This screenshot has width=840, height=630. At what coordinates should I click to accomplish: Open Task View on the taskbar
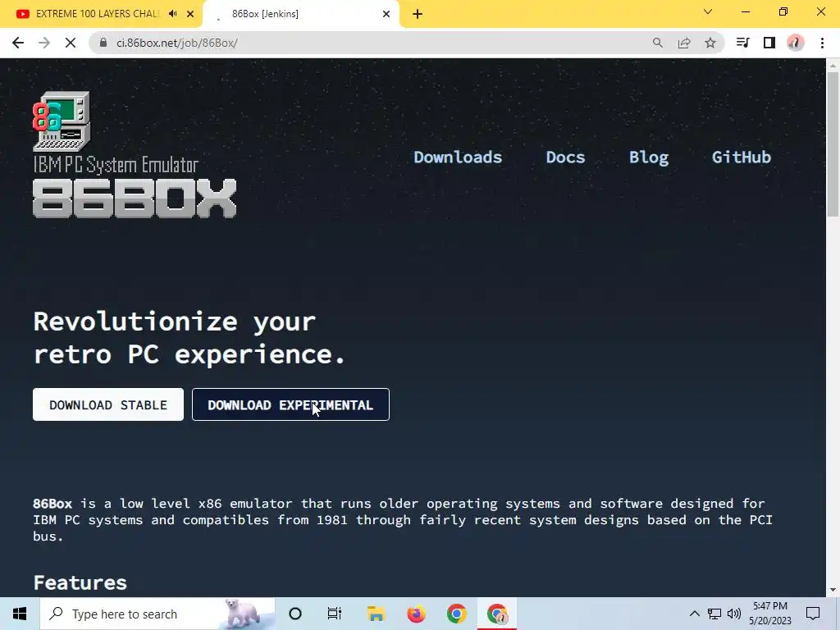click(x=335, y=614)
